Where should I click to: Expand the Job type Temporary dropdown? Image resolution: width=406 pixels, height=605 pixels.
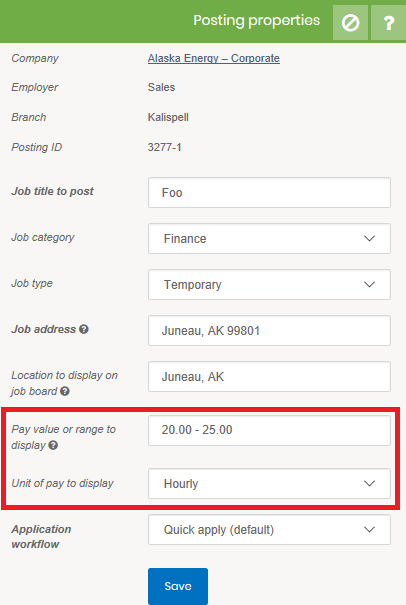pos(269,284)
